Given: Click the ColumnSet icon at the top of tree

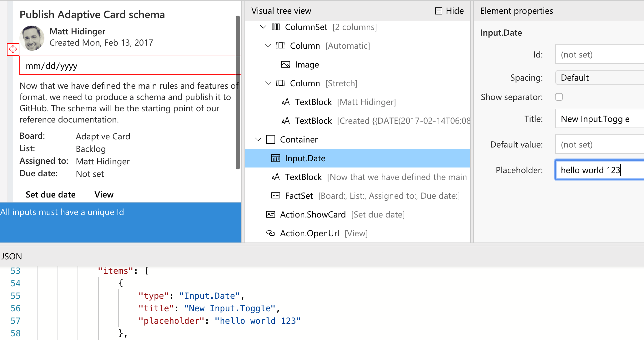Looking at the screenshot, I should pos(275,27).
